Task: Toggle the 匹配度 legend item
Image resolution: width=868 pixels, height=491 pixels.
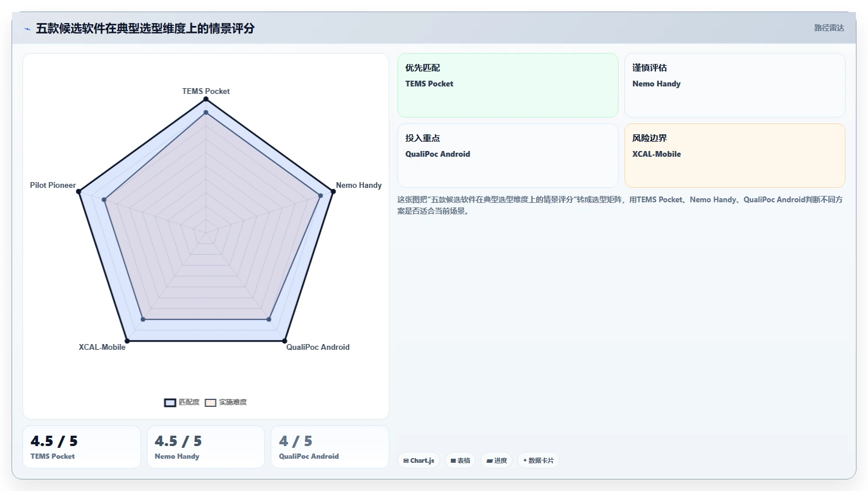Action: point(182,402)
